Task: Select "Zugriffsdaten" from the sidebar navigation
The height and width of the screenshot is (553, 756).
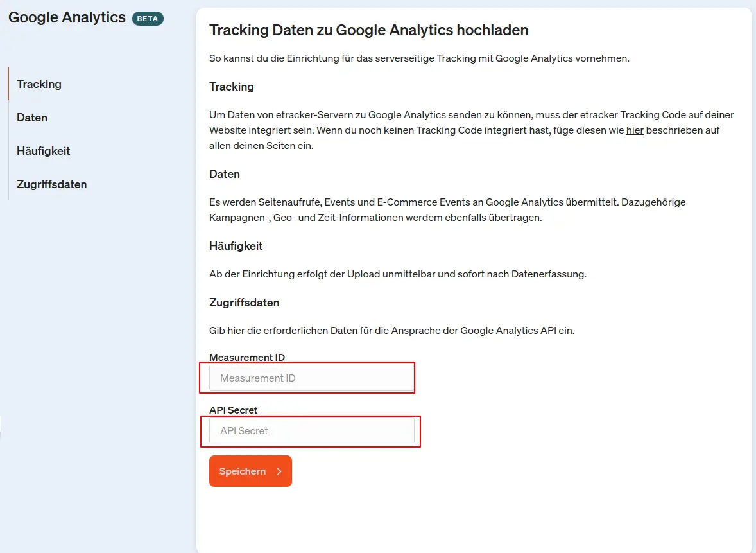Action: (51, 184)
